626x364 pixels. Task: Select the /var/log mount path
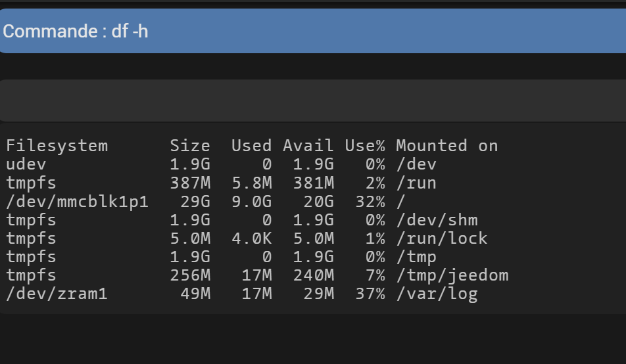click(437, 294)
